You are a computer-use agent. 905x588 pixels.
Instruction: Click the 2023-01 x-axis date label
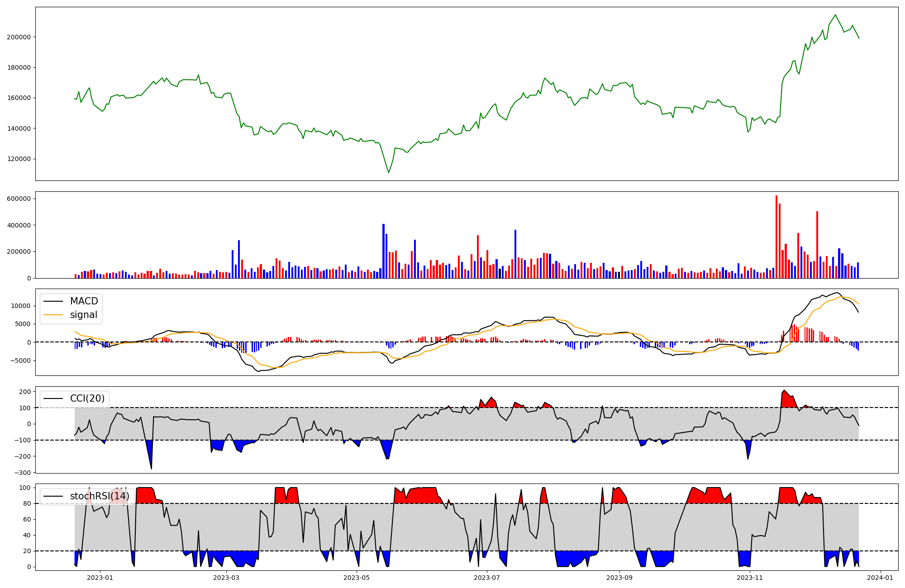(x=100, y=578)
